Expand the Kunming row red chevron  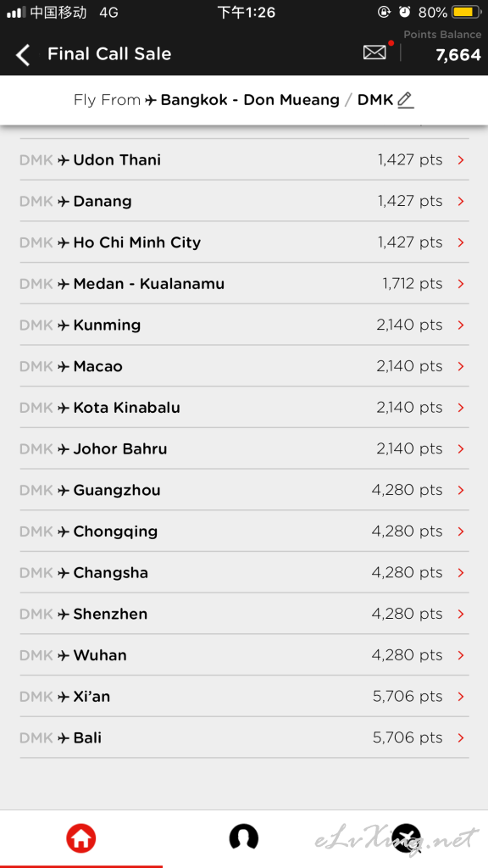[x=461, y=325]
